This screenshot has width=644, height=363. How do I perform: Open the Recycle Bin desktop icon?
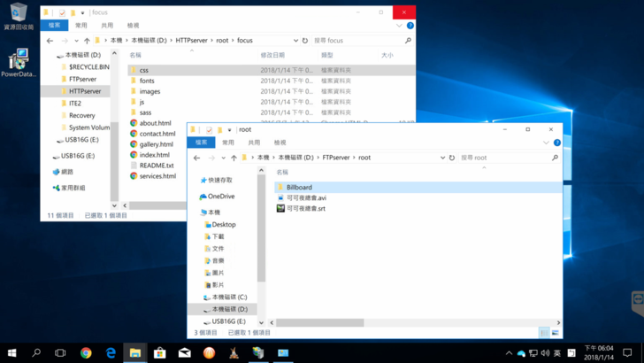18,14
